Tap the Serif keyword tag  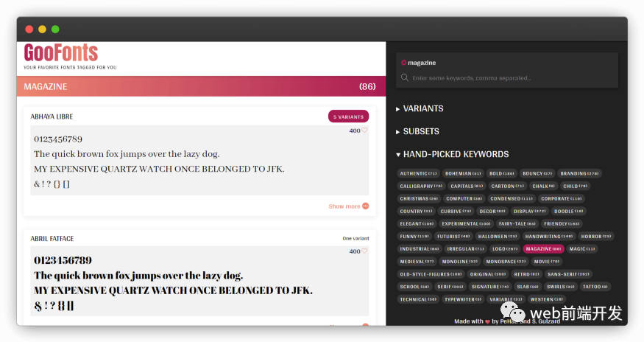[x=450, y=287]
